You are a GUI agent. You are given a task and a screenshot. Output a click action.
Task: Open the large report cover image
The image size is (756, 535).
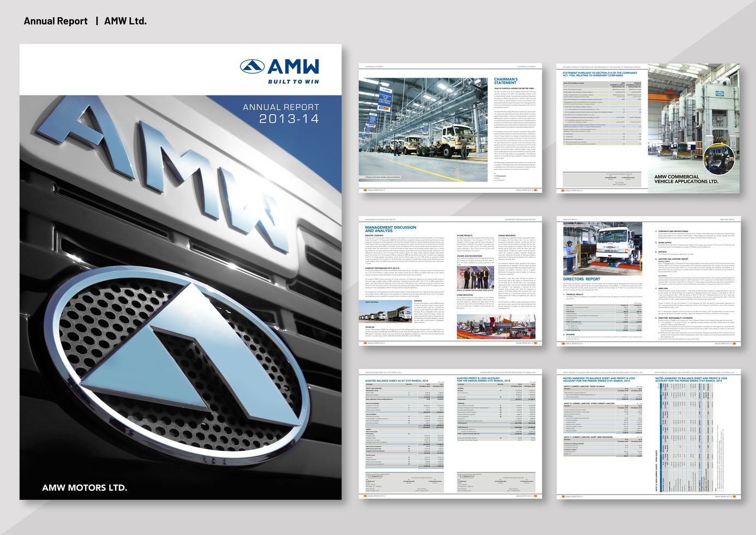point(181,271)
